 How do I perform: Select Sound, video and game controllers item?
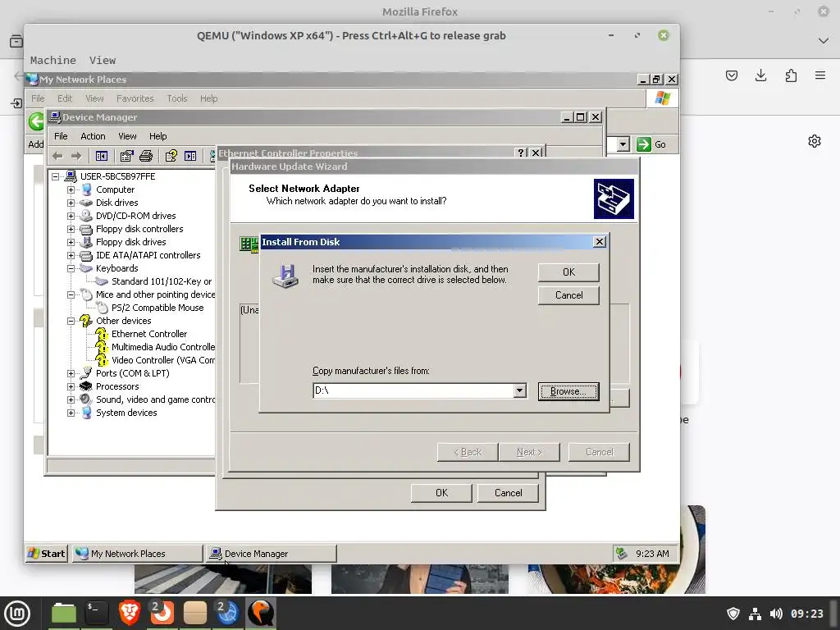155,399
